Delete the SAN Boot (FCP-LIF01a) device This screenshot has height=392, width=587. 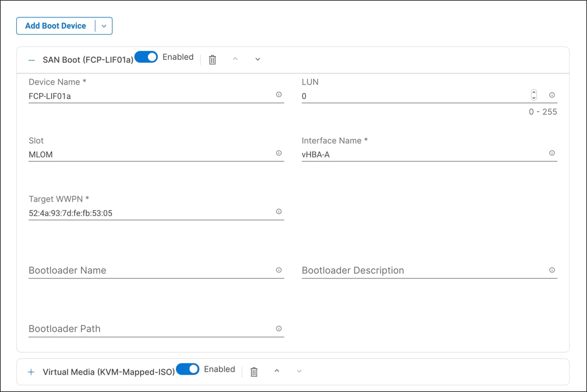pyautogui.click(x=212, y=59)
